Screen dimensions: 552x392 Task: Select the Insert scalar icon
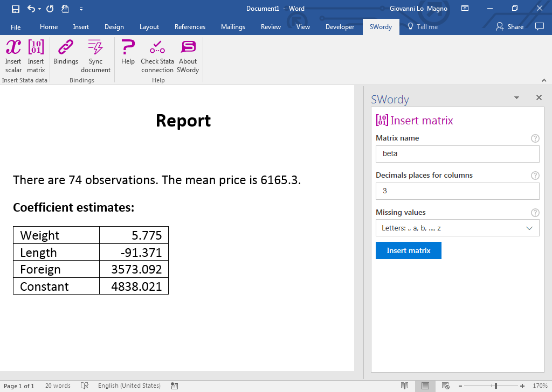(x=13, y=56)
